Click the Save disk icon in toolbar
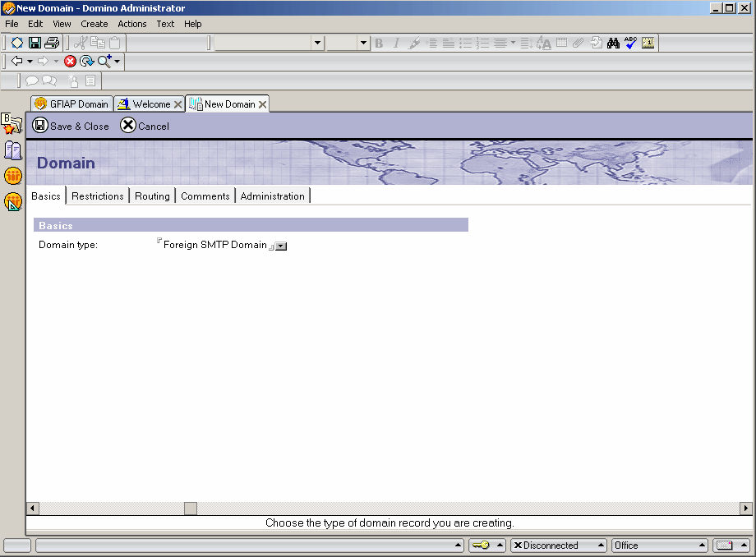The image size is (756, 557). pos(35,43)
